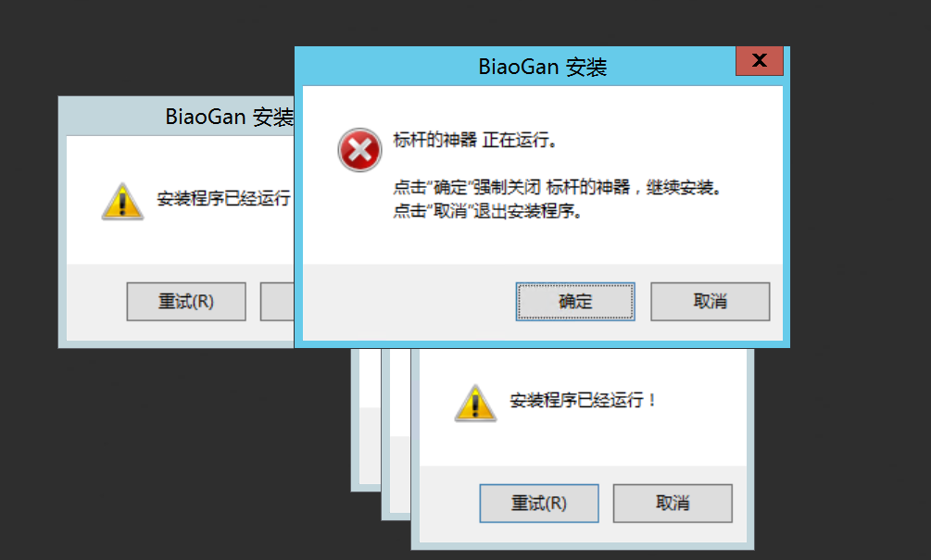Image resolution: width=931 pixels, height=560 pixels.
Task: Select 重试(R) in the bottom dialog
Action: [539, 503]
